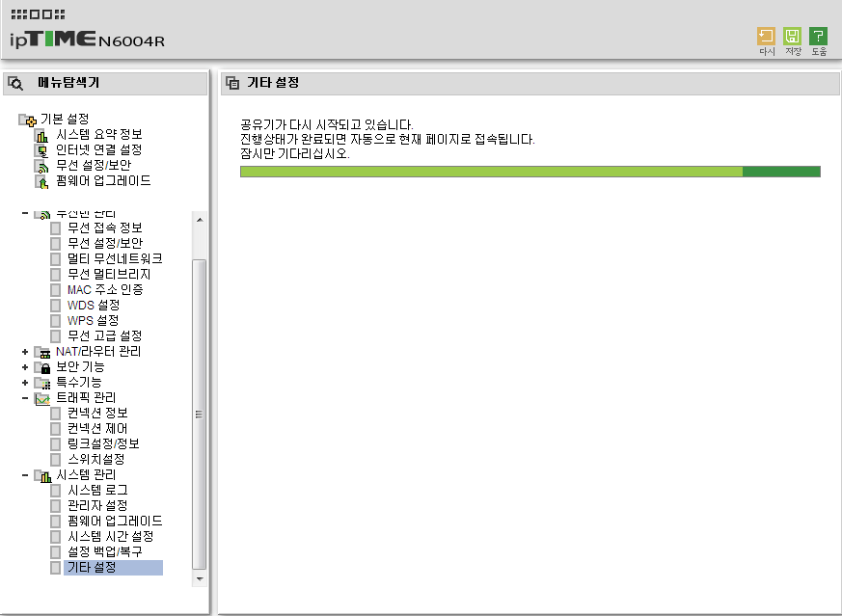Click the menu tree scrollbar up arrow
This screenshot has width=842, height=616.
tap(200, 220)
